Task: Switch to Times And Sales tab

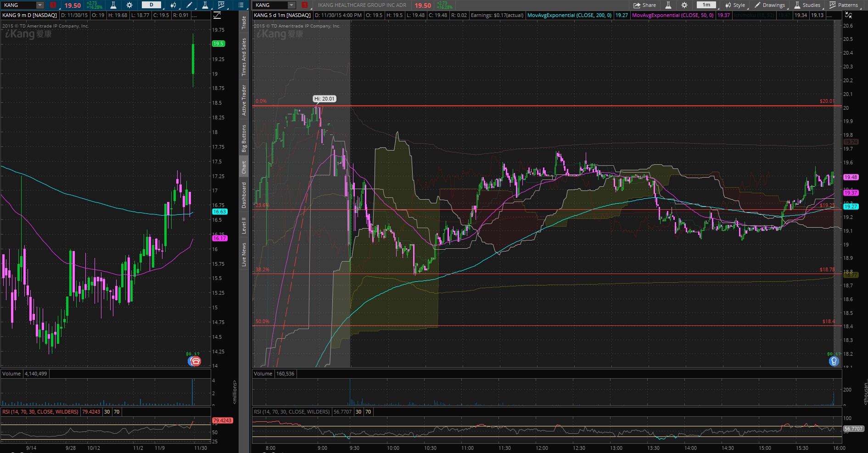Action: click(244, 57)
